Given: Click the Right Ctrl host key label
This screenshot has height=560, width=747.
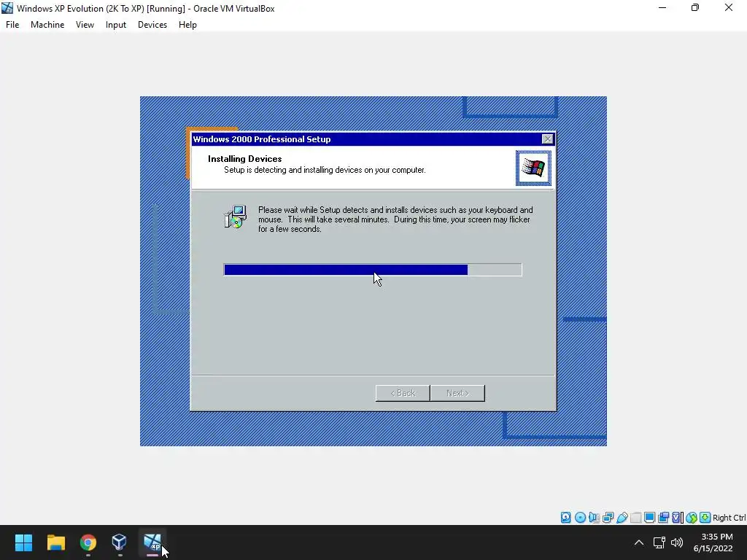Looking at the screenshot, I should (x=729, y=518).
